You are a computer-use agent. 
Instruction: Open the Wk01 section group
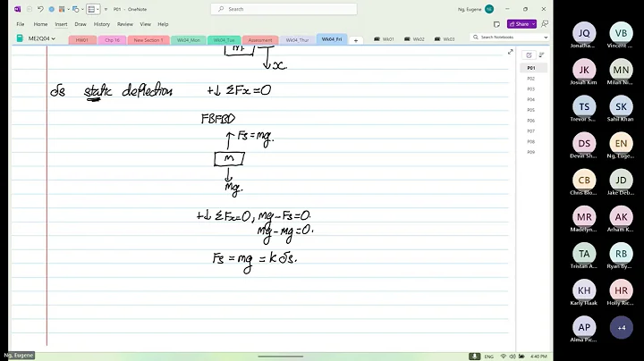coord(384,39)
